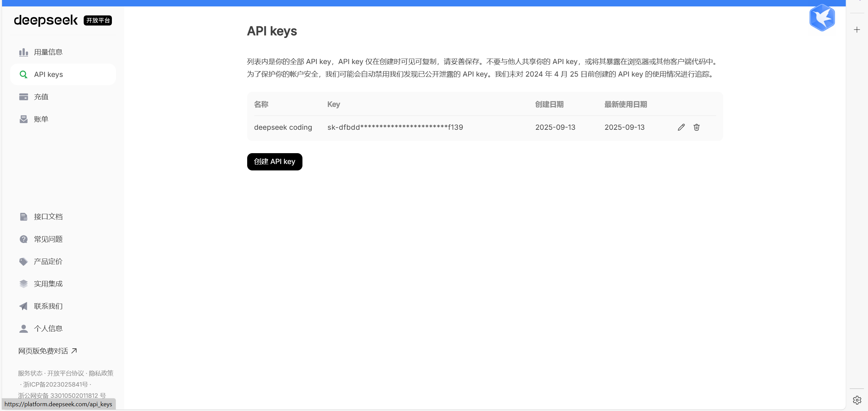
Task: Click the 用量信息 bar chart icon
Action: coord(23,52)
